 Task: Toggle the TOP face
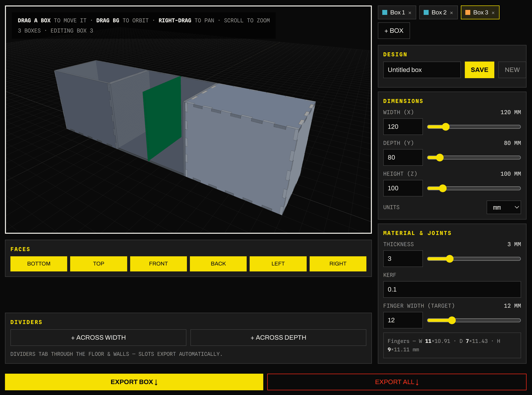tap(99, 264)
